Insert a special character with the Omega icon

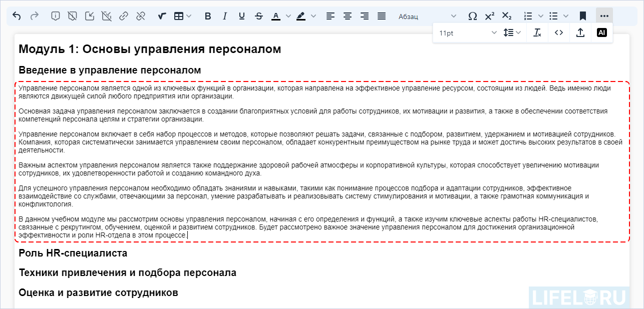pos(472,15)
